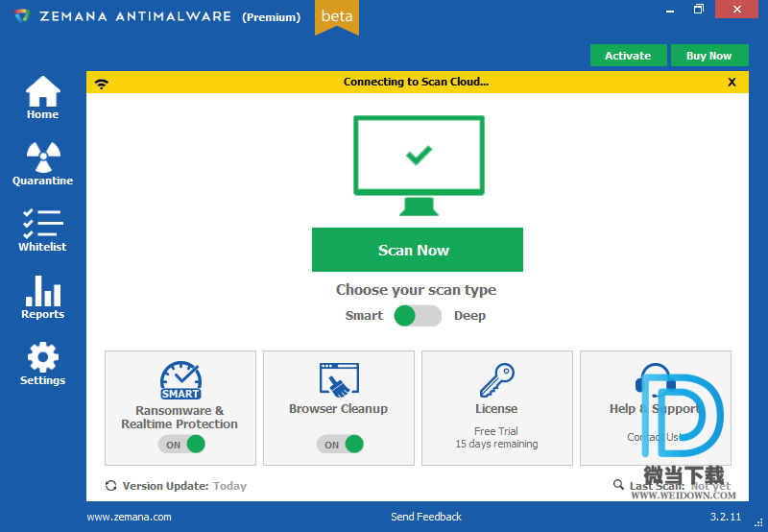The width and height of the screenshot is (768, 532).
Task: Click the 3.2.11 version number
Action: click(726, 517)
